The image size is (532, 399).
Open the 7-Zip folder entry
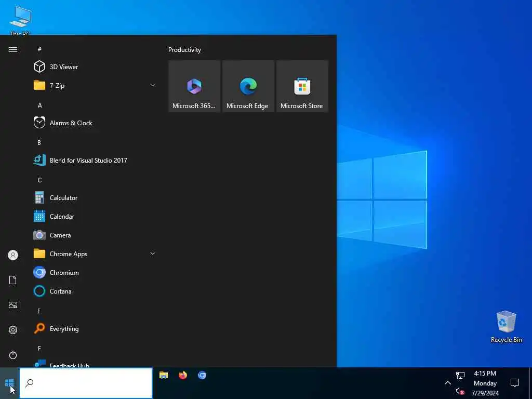pyautogui.click(x=95, y=86)
